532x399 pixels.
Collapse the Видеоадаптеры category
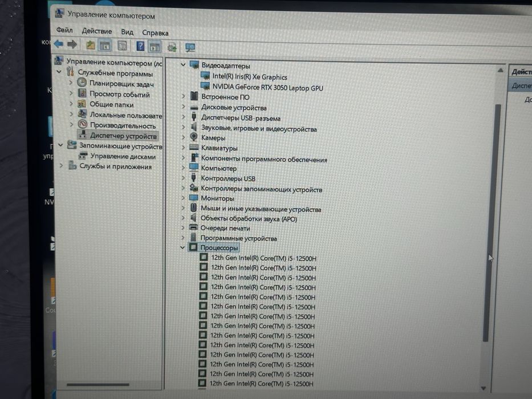[183, 64]
